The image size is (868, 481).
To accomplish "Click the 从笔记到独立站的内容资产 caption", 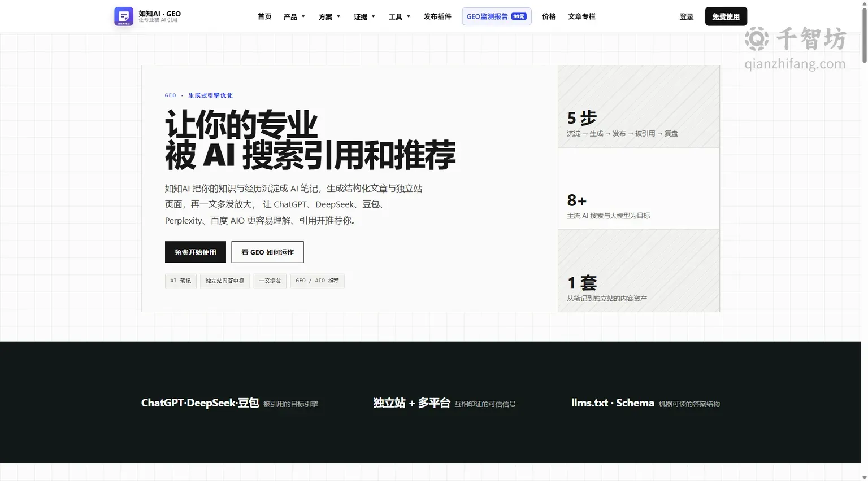I will point(607,298).
